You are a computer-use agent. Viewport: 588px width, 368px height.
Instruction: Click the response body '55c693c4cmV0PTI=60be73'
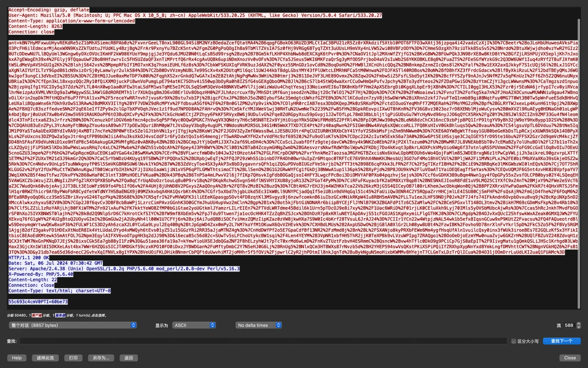pyautogui.click(x=38, y=302)
